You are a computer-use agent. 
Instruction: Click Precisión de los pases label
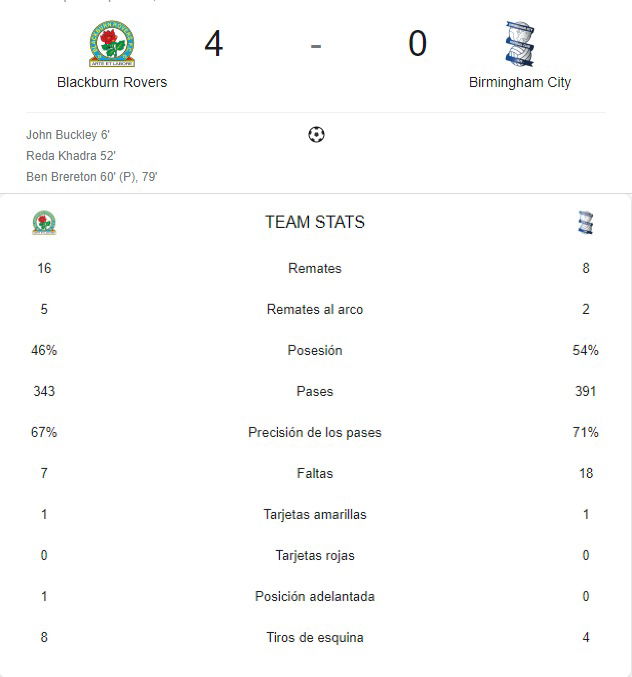click(315, 432)
